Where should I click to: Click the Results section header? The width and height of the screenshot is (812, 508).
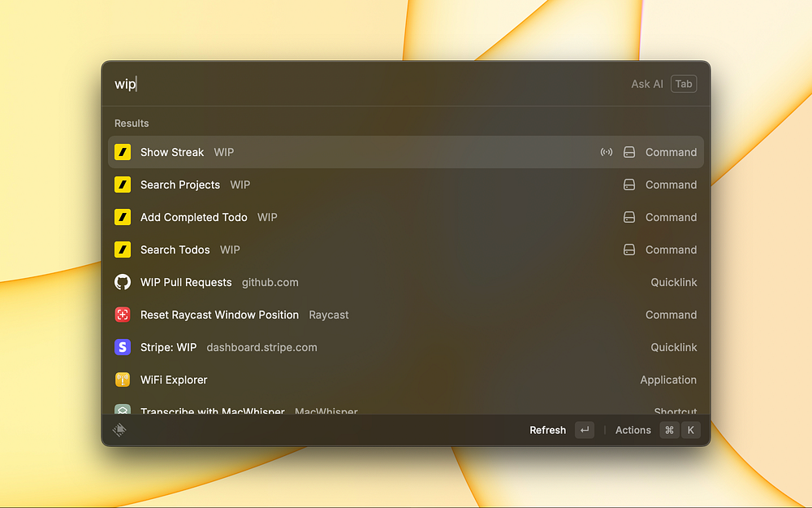132,124
